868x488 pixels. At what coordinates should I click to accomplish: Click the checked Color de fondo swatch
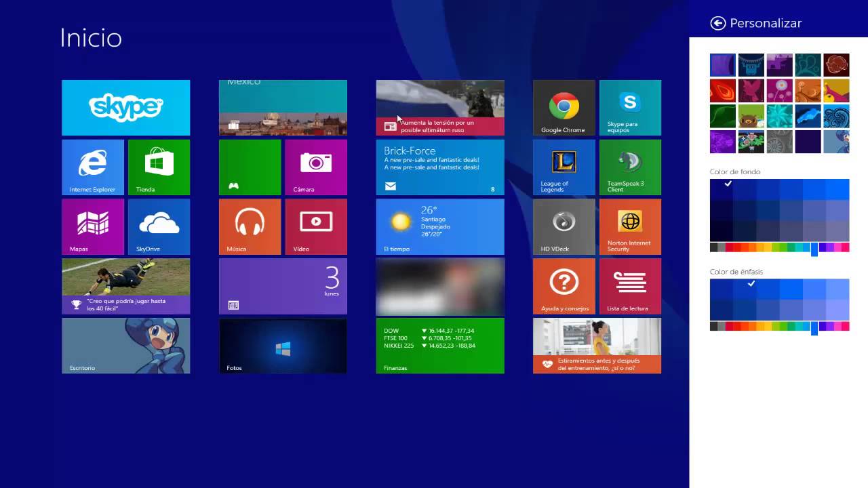pyautogui.click(x=722, y=189)
